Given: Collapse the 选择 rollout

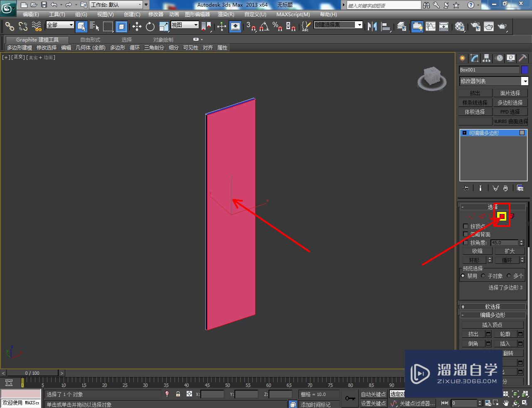Looking at the screenshot, I should point(493,207).
